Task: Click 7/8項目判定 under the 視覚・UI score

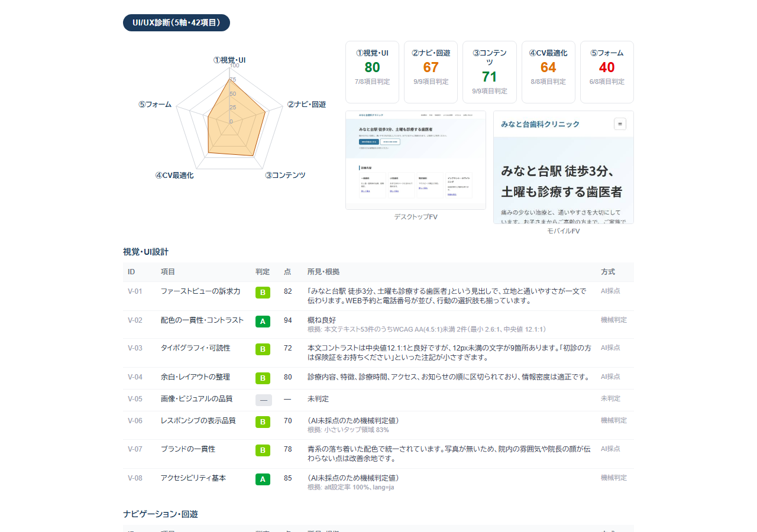Action: tap(372, 82)
